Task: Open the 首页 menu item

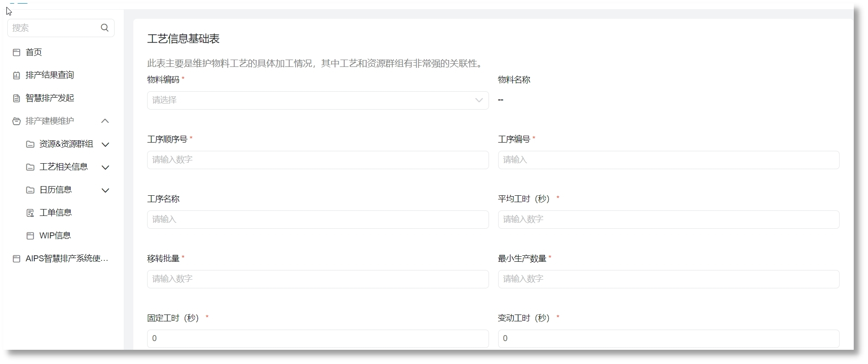Action: [34, 52]
